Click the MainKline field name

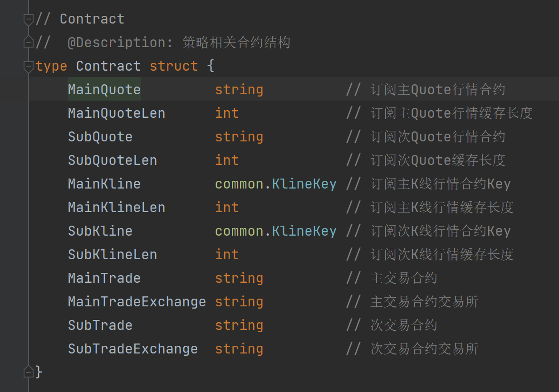pos(104,184)
